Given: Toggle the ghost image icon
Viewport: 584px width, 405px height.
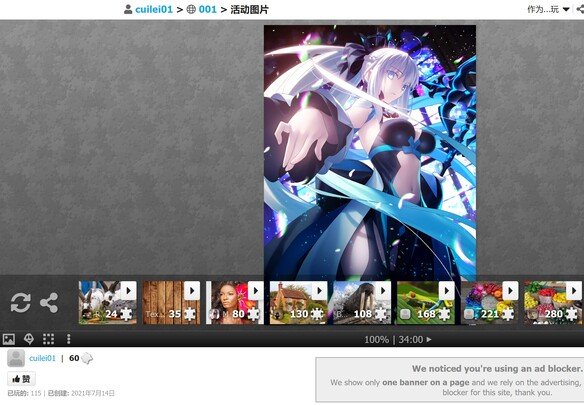Looking at the screenshot, I should point(29,339).
